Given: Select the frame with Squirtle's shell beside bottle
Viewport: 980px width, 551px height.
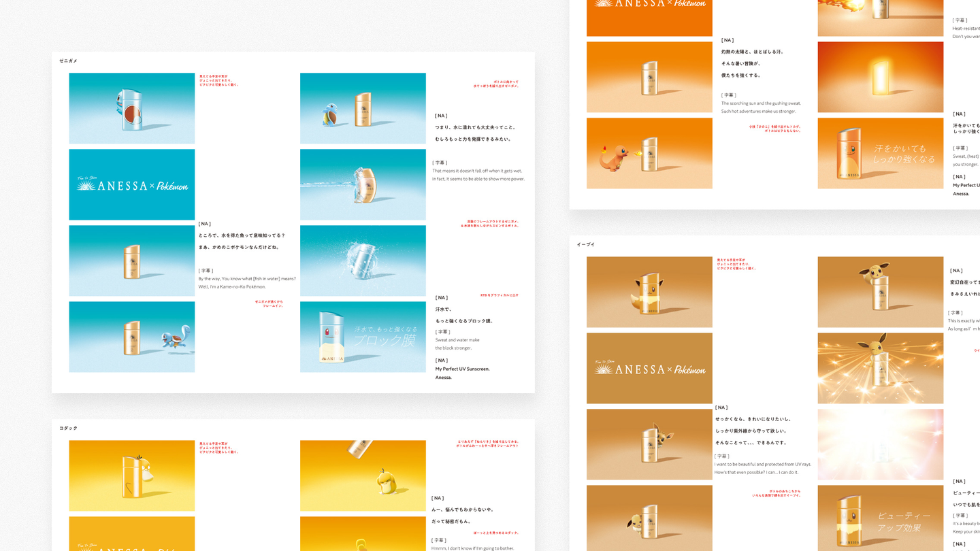Looking at the screenshot, I should [x=363, y=108].
